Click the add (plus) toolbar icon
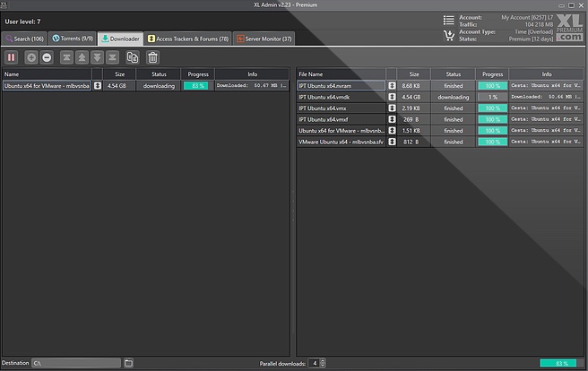This screenshot has width=588, height=371. pos(31,56)
